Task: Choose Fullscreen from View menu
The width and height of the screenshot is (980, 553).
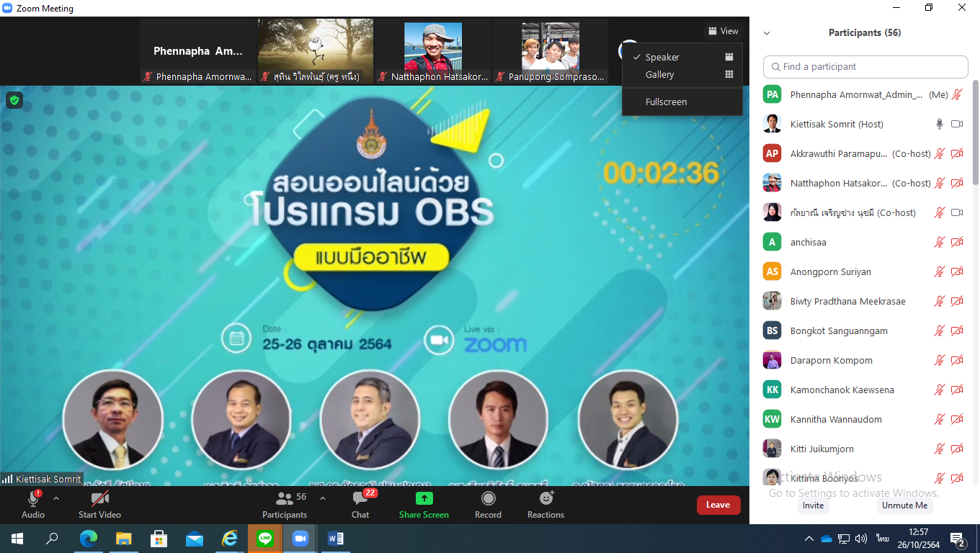Action: point(682,102)
